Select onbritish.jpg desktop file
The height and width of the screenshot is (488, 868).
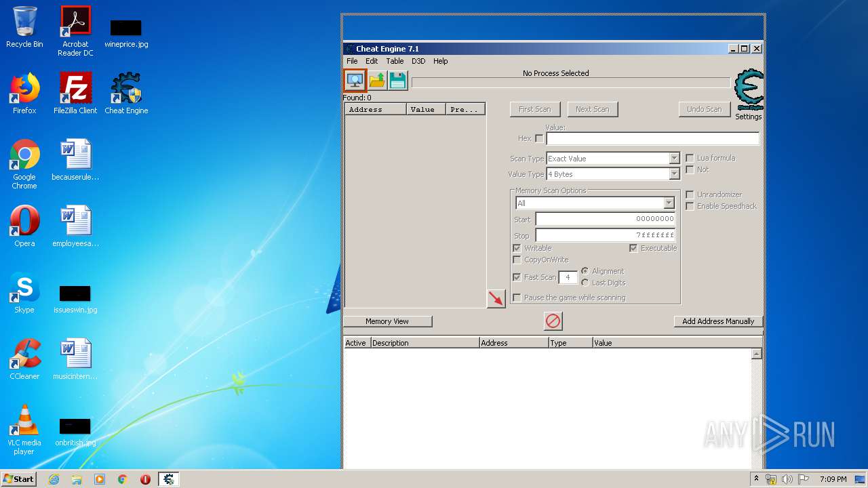75,432
